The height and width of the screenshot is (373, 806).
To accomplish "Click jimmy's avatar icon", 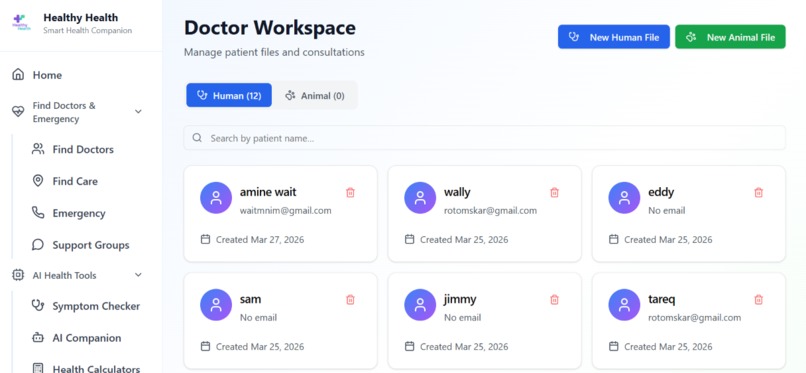I will [x=420, y=305].
